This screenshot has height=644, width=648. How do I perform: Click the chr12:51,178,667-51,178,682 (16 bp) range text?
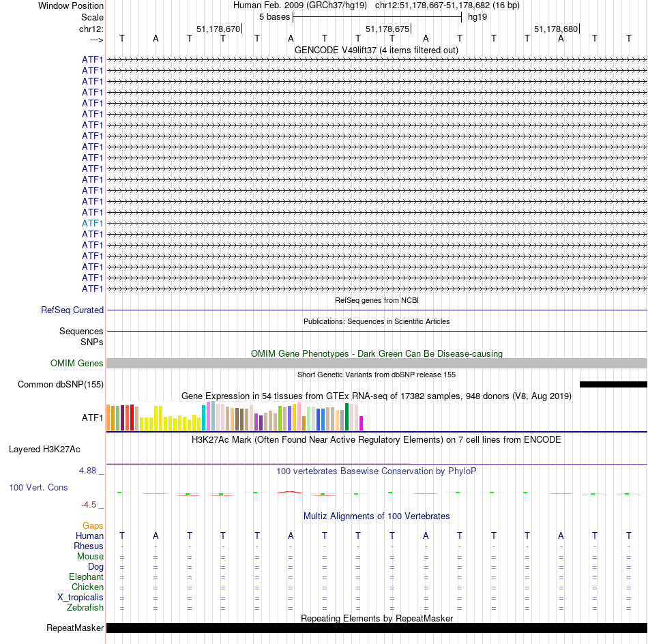pyautogui.click(x=447, y=5)
